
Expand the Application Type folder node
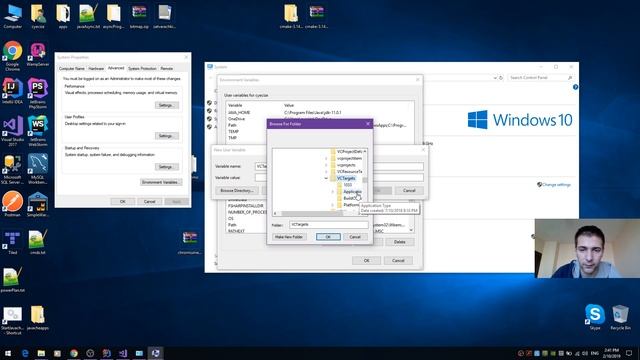333,191
